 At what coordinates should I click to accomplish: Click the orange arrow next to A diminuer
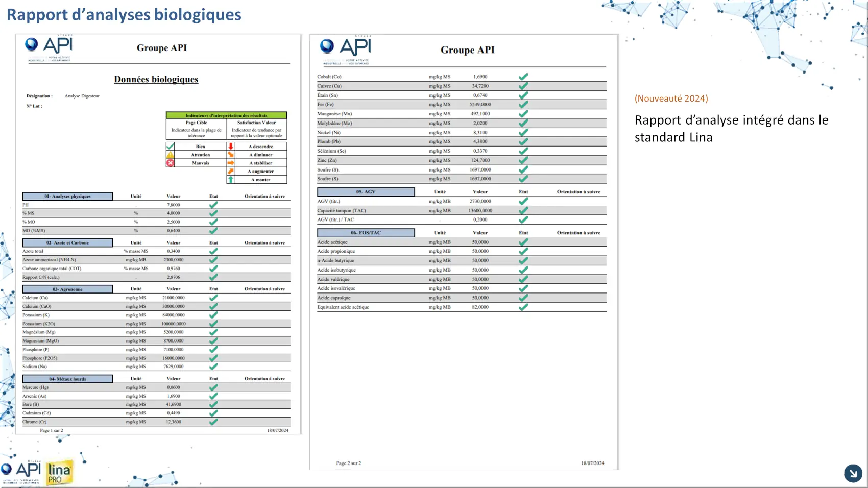tap(231, 155)
